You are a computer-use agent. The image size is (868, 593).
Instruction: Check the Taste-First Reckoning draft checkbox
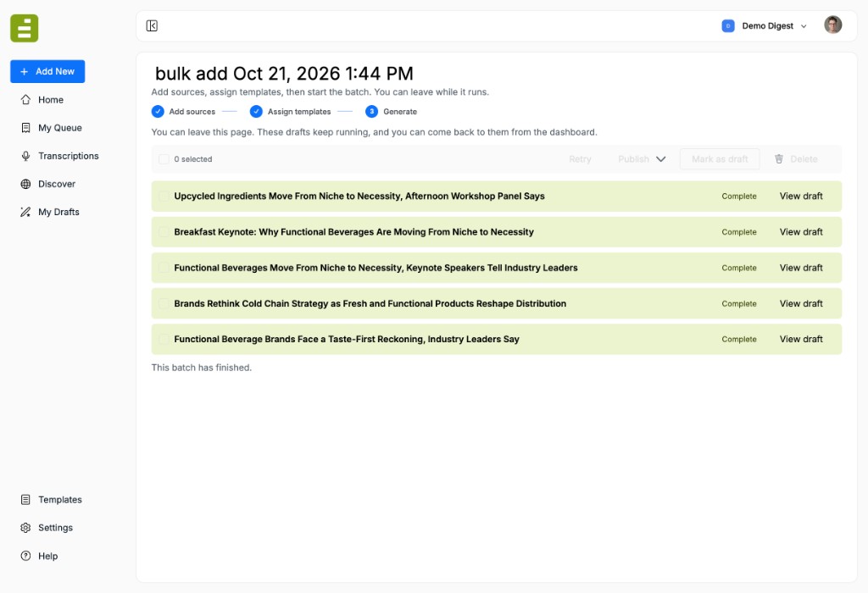pos(164,339)
